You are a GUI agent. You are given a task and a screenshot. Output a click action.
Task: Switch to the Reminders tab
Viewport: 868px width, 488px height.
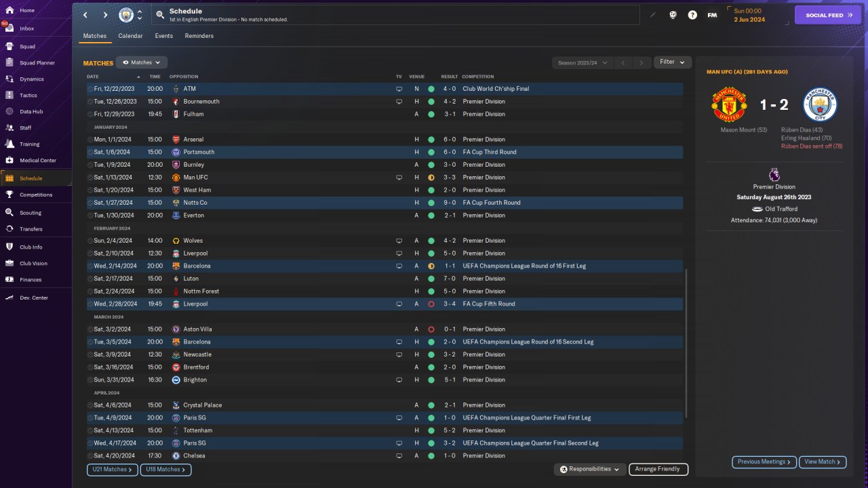coord(199,36)
